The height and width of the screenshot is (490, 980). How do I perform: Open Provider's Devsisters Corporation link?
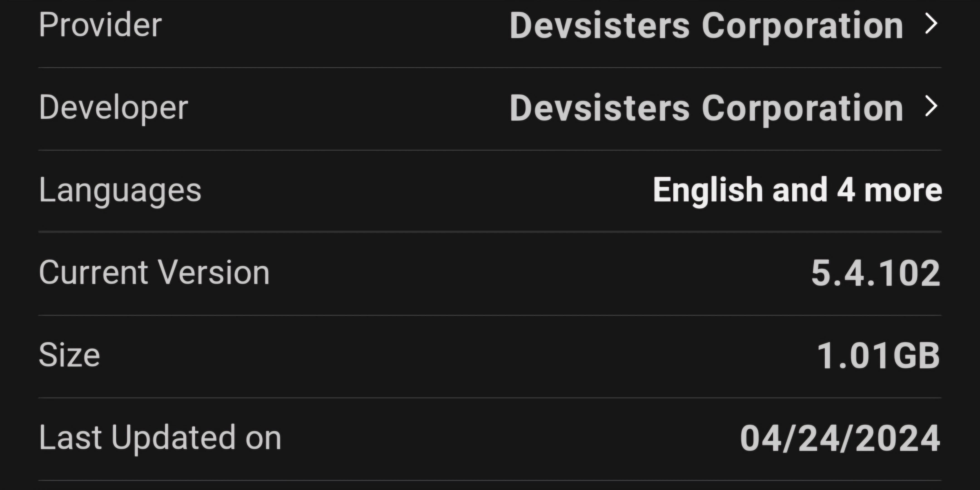[706, 25]
